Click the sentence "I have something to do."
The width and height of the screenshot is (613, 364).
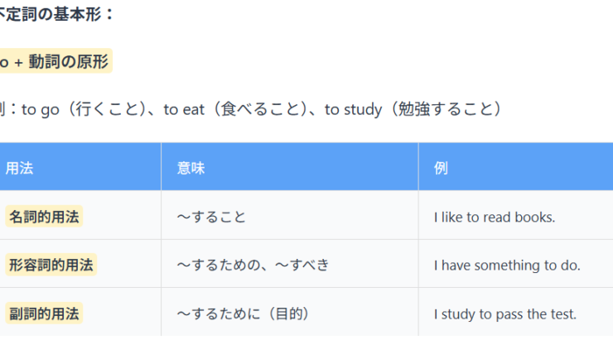[507, 265]
